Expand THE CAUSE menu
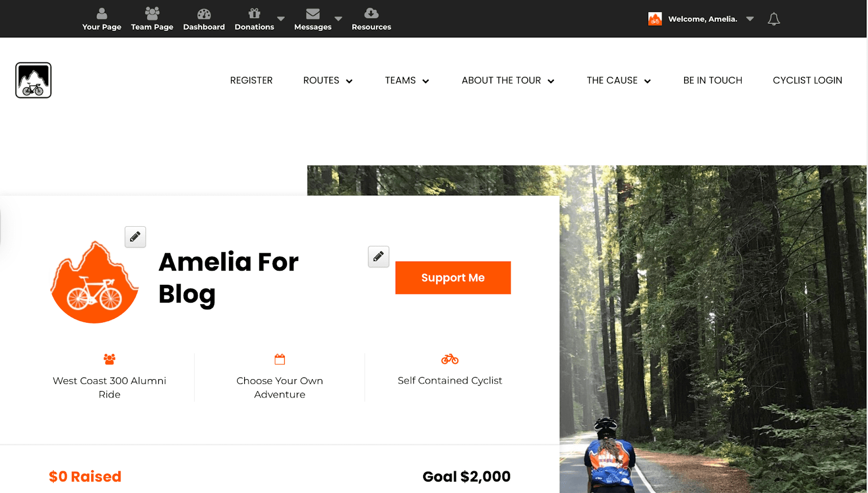 tap(618, 80)
